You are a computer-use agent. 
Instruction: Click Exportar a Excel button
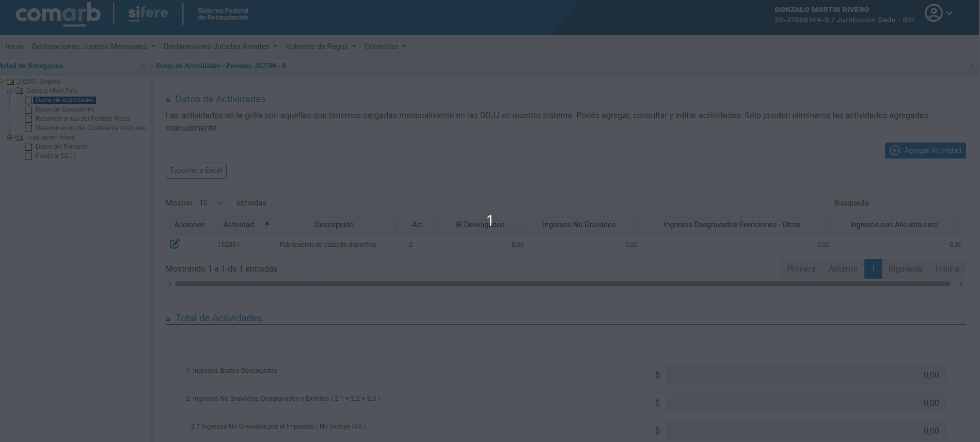click(x=196, y=170)
